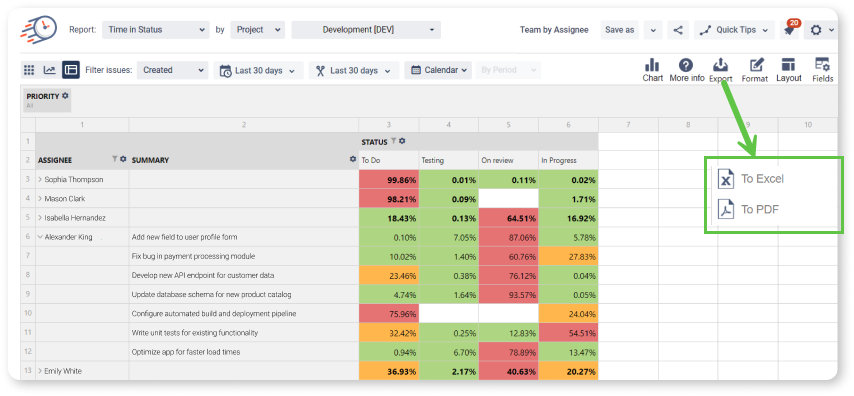The height and width of the screenshot is (396, 854).
Task: Open the Layout panel icon
Action: coord(788,65)
